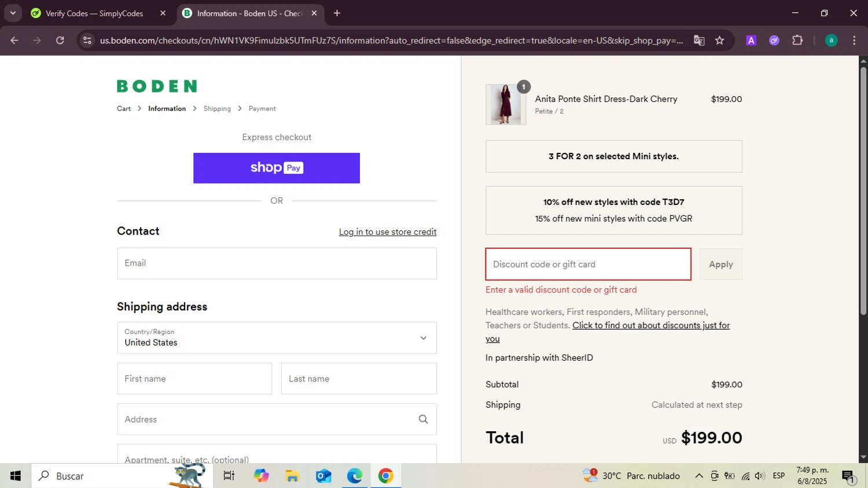The image size is (868, 488).
Task: Click the 3 FOR 2 Mini styles banner
Action: 614,156
